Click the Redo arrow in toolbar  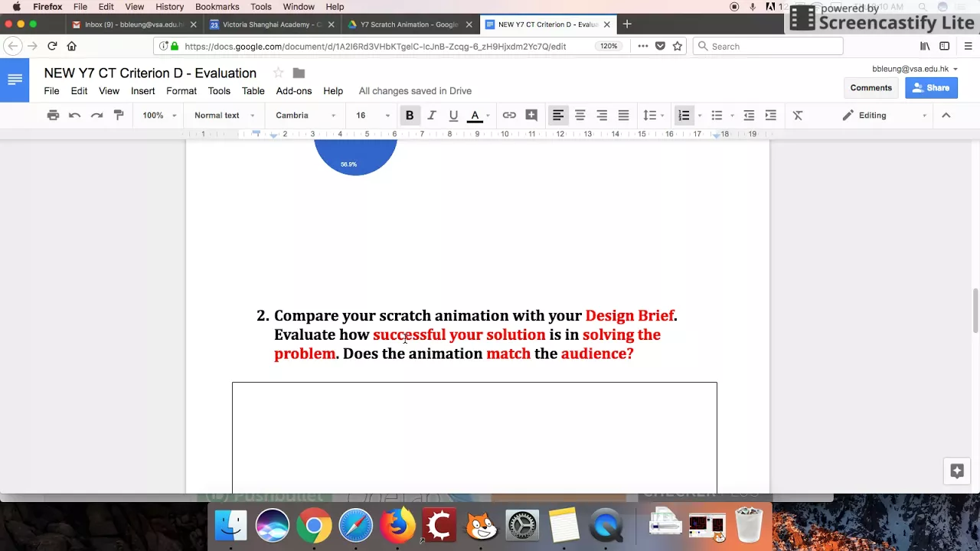tap(96, 116)
